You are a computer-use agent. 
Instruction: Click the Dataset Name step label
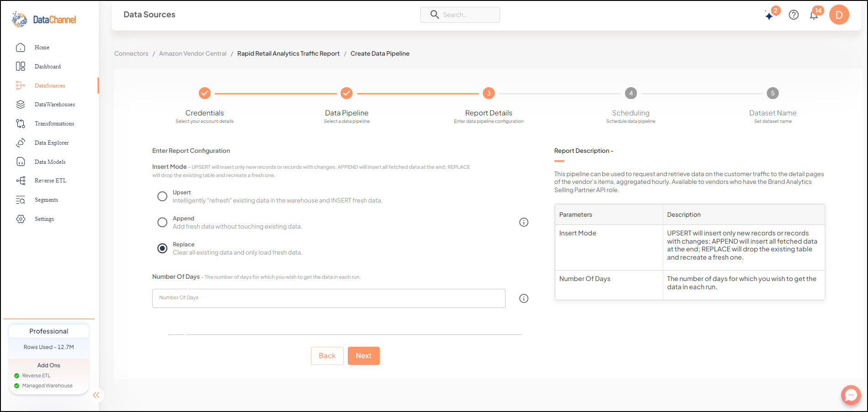pos(773,113)
